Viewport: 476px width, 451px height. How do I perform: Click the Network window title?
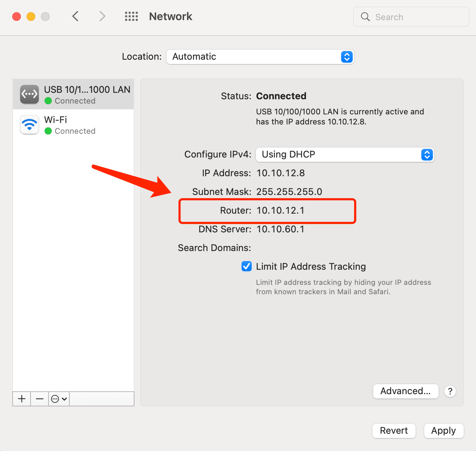point(170,17)
